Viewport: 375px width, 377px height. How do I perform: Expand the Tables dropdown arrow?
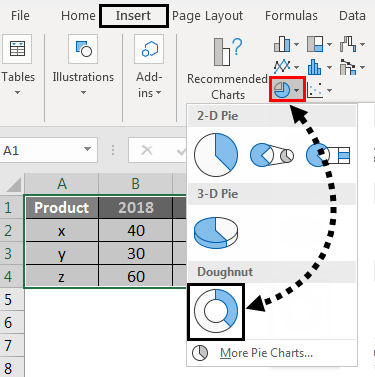[17, 92]
